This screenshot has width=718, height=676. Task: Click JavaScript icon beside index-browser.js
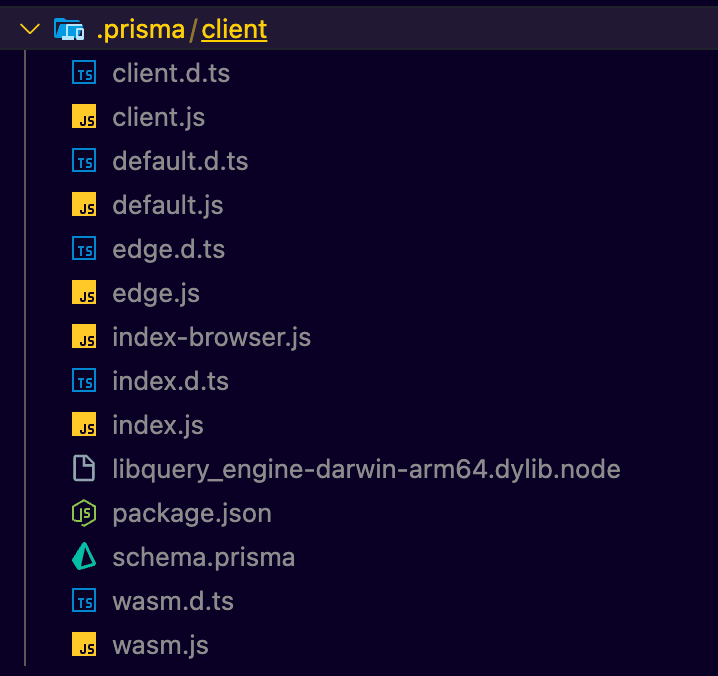84,336
